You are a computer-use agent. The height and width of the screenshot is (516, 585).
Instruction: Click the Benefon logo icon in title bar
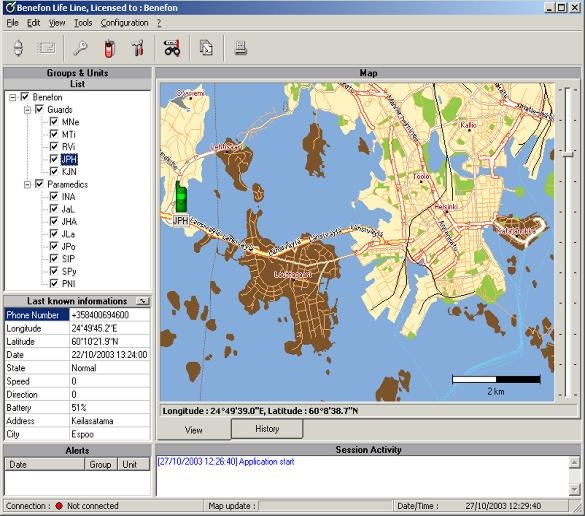[10, 7]
